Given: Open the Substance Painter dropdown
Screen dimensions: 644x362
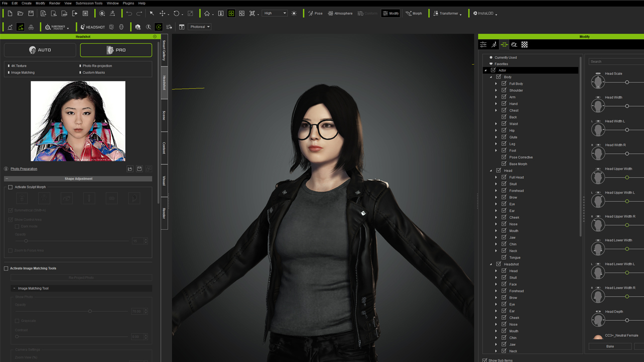Looking at the screenshot, I should tap(57, 27).
